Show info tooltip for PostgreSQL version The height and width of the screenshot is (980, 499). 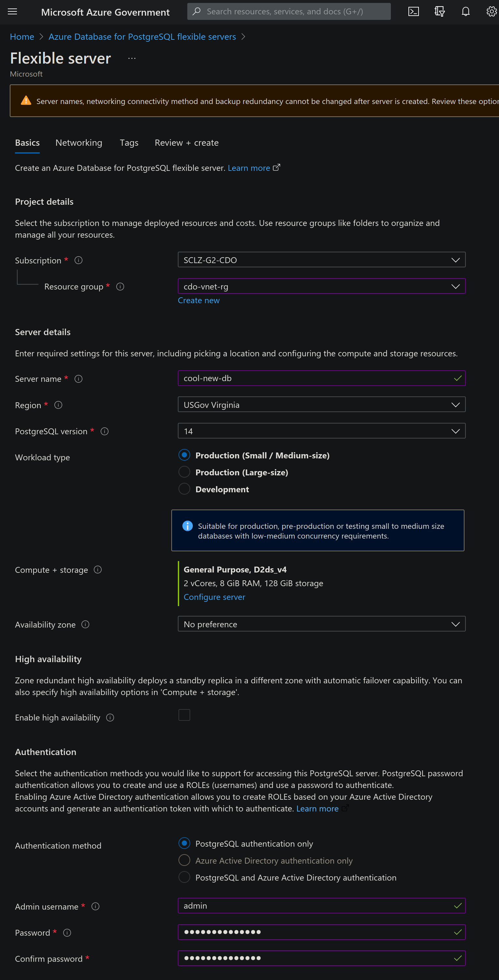105,431
